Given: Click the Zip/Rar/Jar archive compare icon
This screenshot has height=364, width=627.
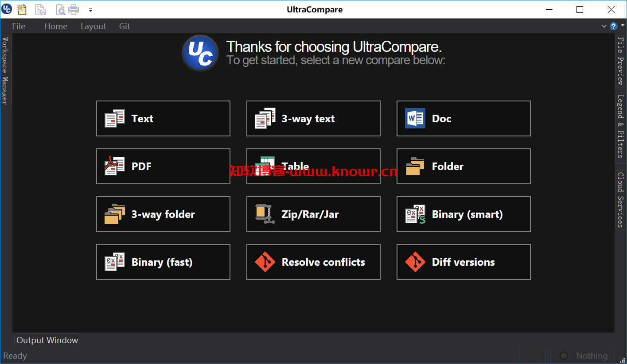Looking at the screenshot, I should pos(265,214).
